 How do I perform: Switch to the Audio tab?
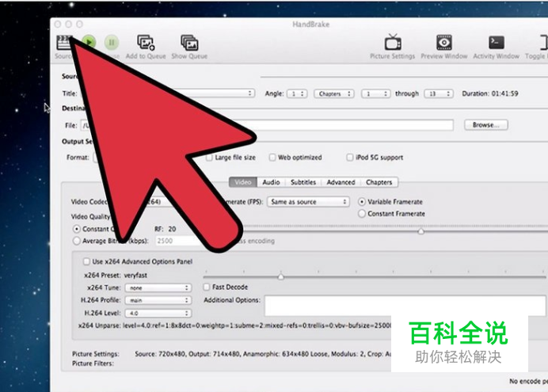(271, 182)
